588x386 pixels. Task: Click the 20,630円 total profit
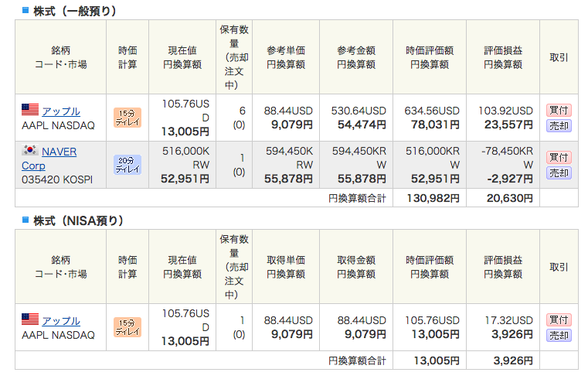510,198
